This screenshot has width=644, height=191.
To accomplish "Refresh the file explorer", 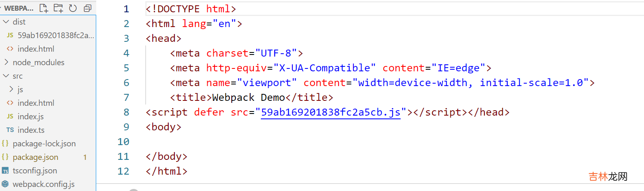I will click(73, 8).
